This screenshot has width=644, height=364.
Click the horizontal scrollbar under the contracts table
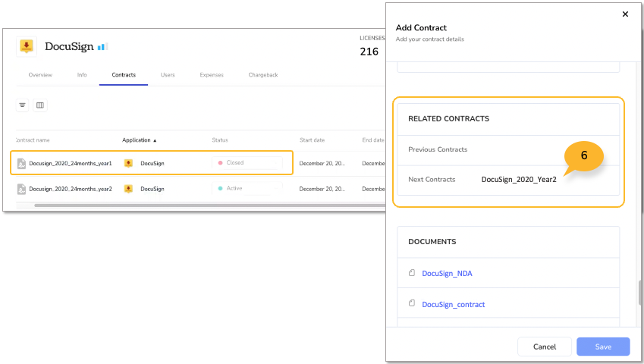[210, 206]
